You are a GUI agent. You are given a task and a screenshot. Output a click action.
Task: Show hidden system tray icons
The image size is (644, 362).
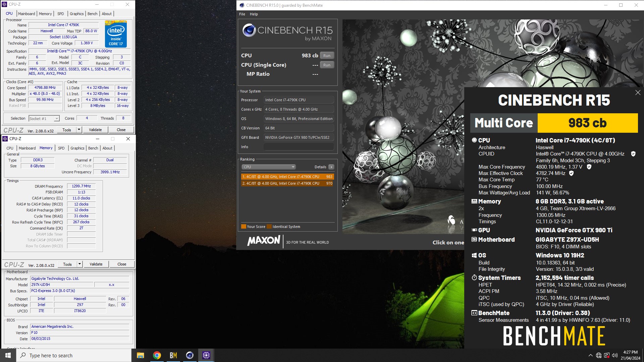coord(590,355)
